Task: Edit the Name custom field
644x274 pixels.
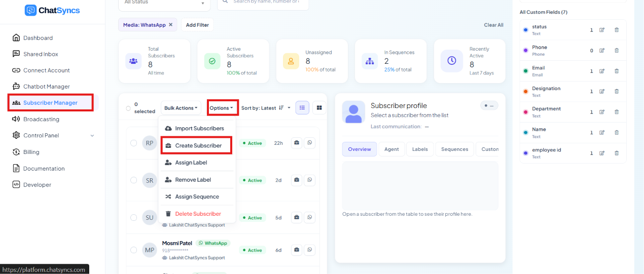Action: pyautogui.click(x=602, y=132)
